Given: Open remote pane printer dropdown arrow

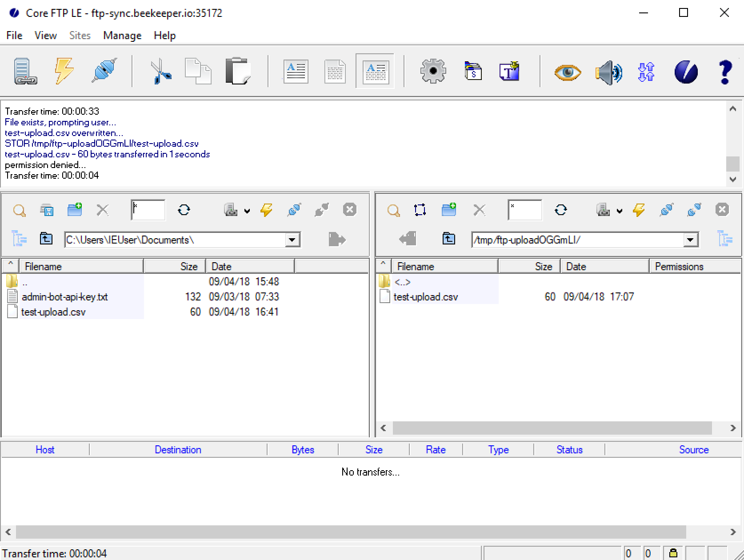Looking at the screenshot, I should click(x=620, y=211).
